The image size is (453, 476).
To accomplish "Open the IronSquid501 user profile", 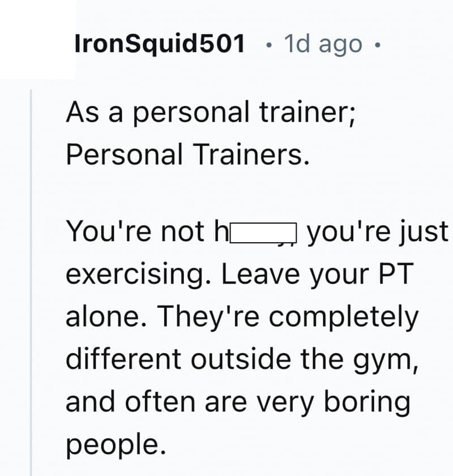I will point(160,44).
